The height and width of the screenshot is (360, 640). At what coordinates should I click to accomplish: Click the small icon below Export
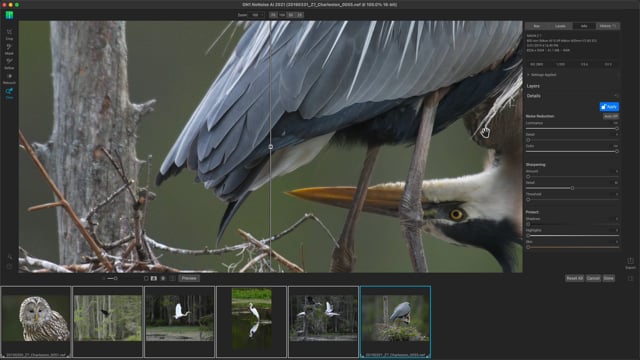[630, 278]
